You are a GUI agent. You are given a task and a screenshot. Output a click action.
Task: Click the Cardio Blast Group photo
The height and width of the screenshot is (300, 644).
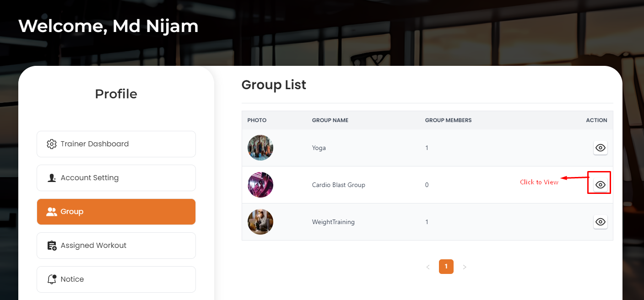(x=260, y=185)
